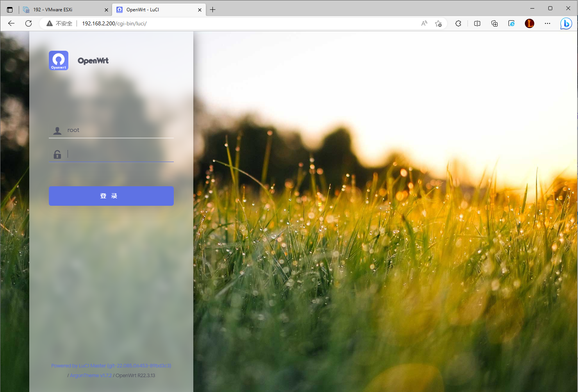This screenshot has width=578, height=392.
Task: Close the OpenWrt - LuCI tab
Action: (x=200, y=10)
